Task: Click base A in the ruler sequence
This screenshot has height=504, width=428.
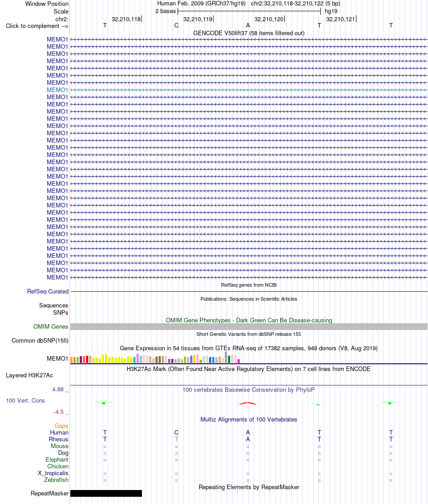Action: click(248, 25)
